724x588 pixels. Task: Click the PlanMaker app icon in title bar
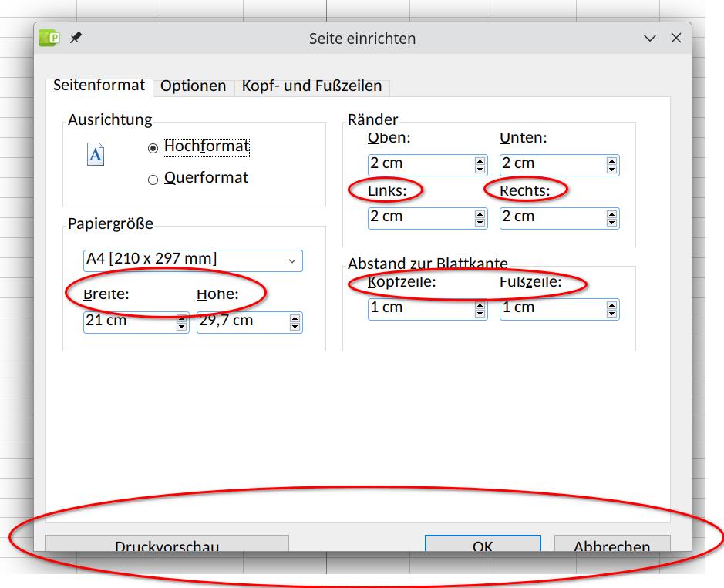coord(50,38)
